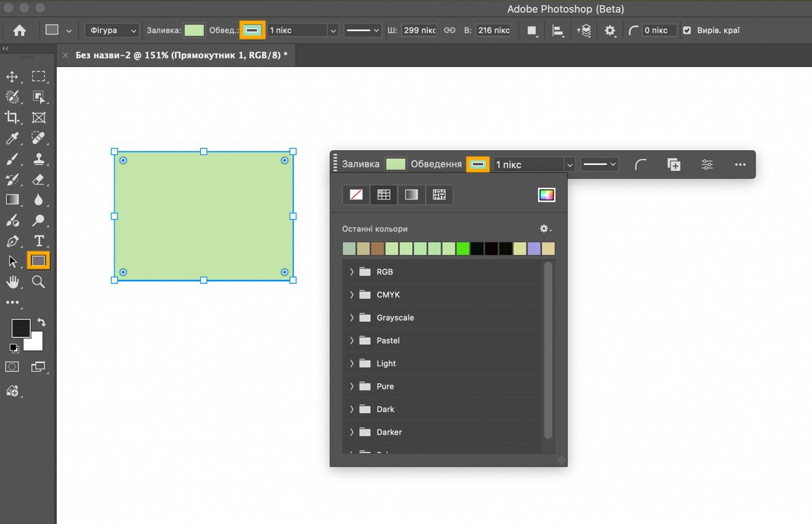This screenshot has height=524, width=812.
Task: Choose the No Color stroke option
Action: 356,195
